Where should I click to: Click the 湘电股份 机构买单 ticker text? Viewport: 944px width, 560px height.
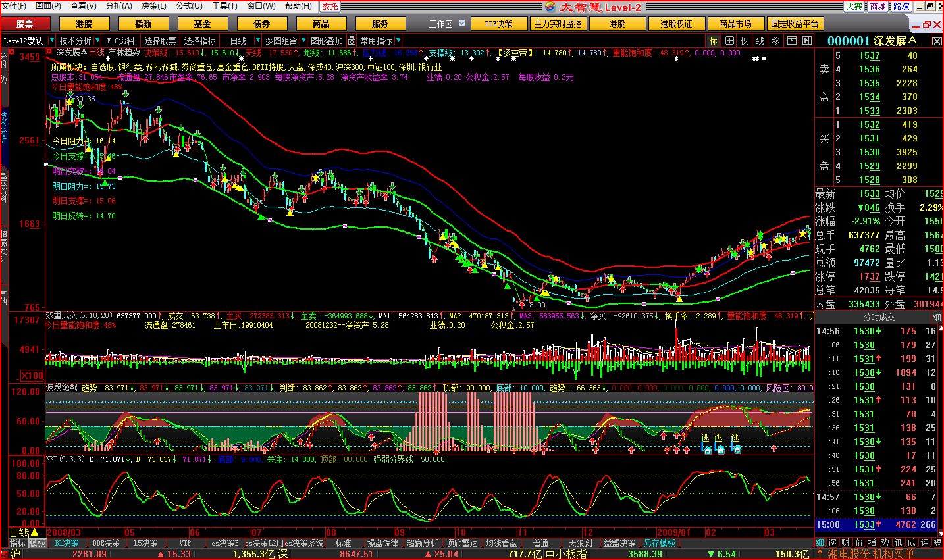click(x=870, y=554)
